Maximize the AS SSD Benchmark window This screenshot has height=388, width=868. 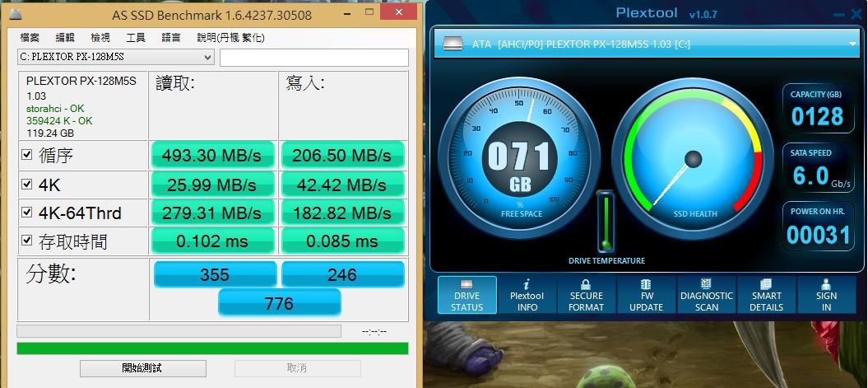(369, 12)
